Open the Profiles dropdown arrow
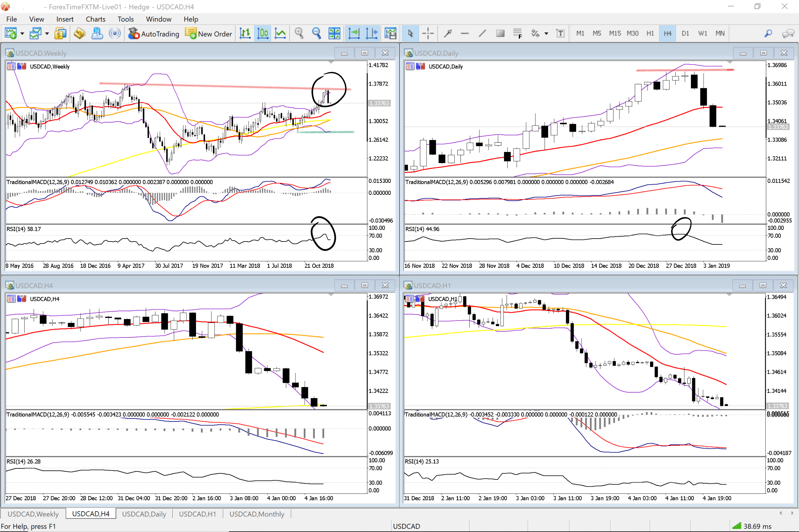The width and height of the screenshot is (799, 532). click(x=47, y=33)
